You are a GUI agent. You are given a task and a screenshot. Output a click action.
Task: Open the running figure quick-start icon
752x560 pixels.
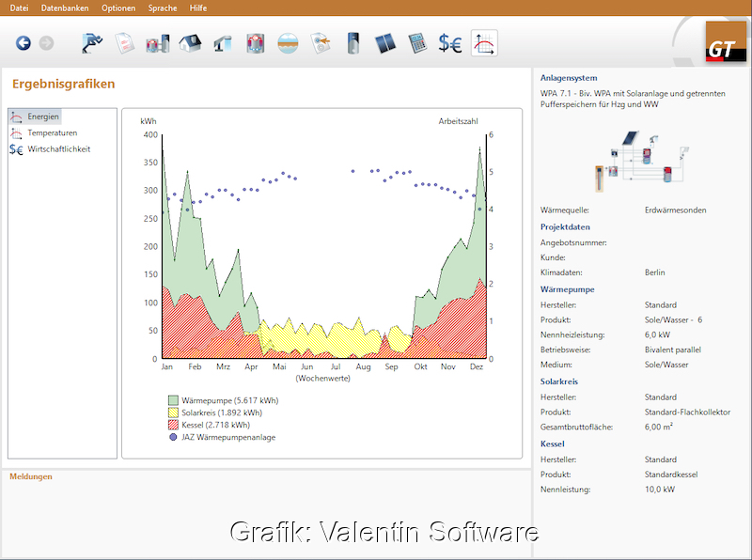(92, 42)
